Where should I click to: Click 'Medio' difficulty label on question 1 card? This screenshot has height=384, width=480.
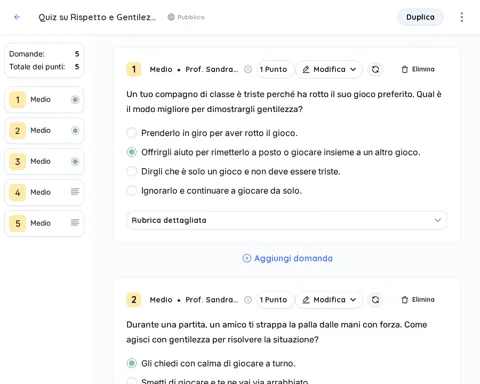pyautogui.click(x=161, y=69)
